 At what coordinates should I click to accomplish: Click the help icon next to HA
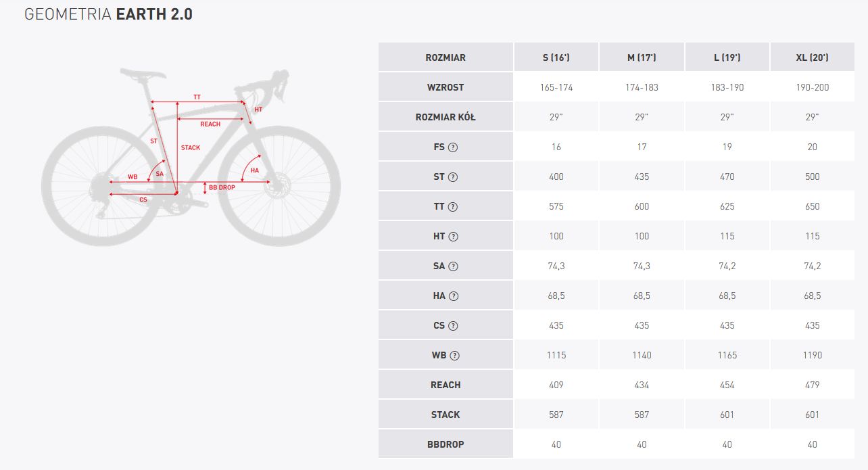pos(453,296)
